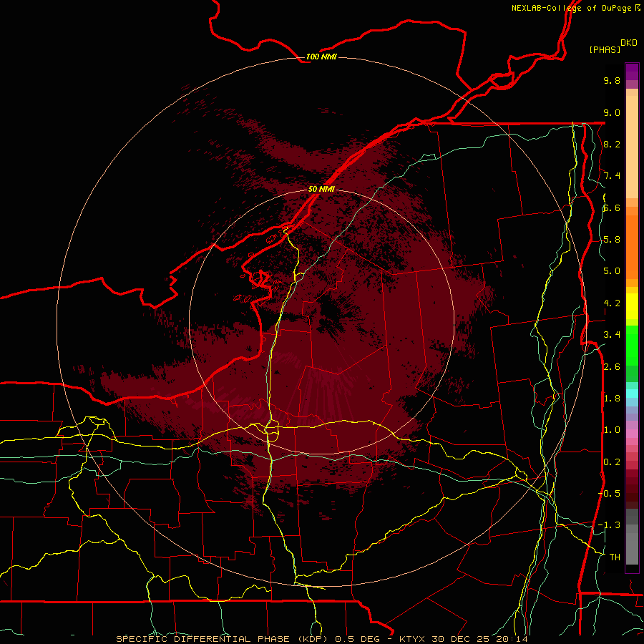Click the purple top segment of the color bar

point(632,72)
